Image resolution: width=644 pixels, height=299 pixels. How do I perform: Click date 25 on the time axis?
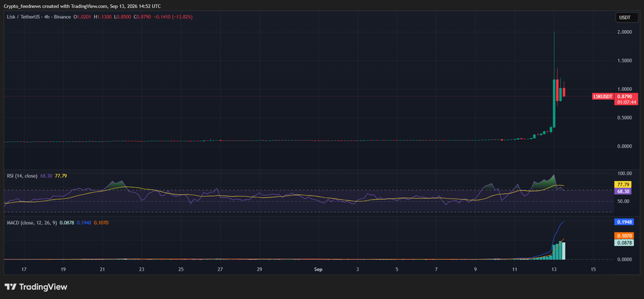[x=181, y=269]
